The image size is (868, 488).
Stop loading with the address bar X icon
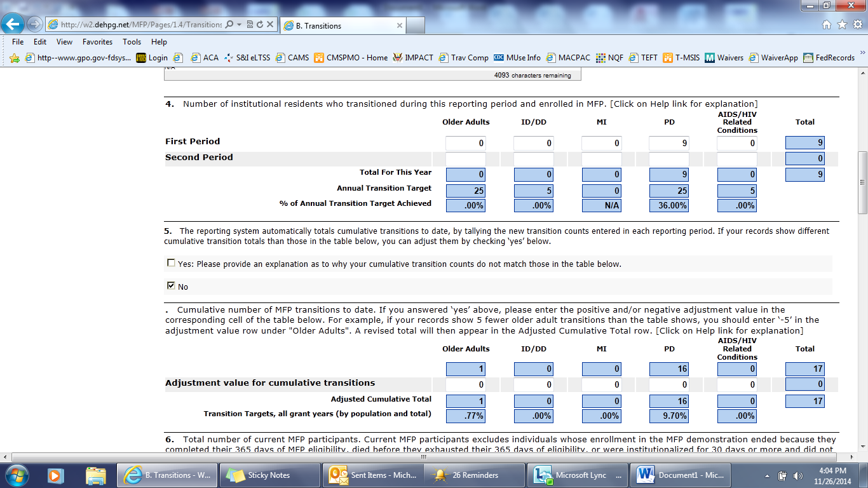(270, 25)
